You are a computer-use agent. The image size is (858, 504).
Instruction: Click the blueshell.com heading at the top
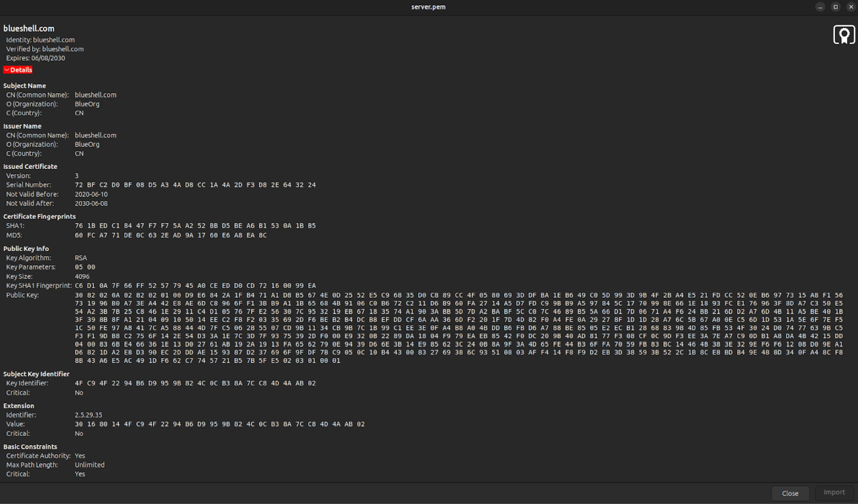(29, 28)
